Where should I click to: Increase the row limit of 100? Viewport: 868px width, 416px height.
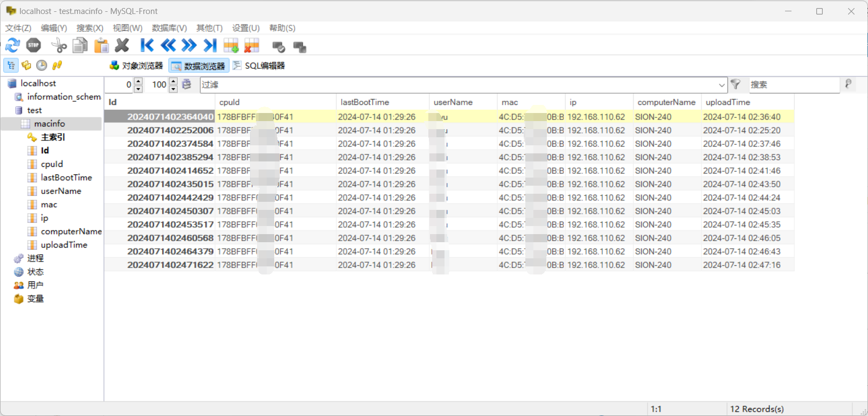click(173, 81)
